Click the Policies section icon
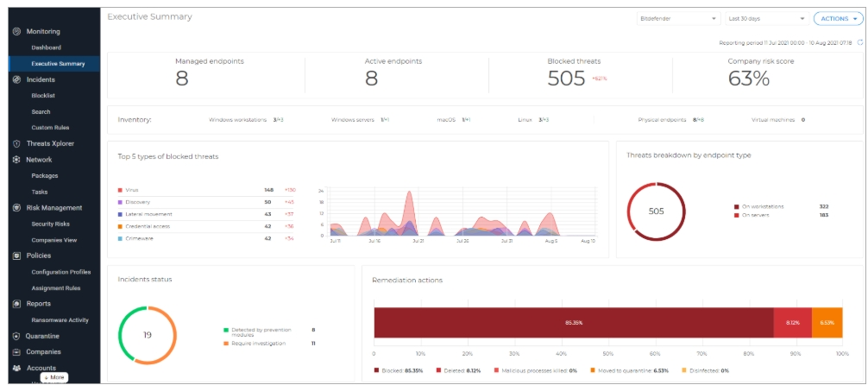The image size is (868, 385). (16, 256)
